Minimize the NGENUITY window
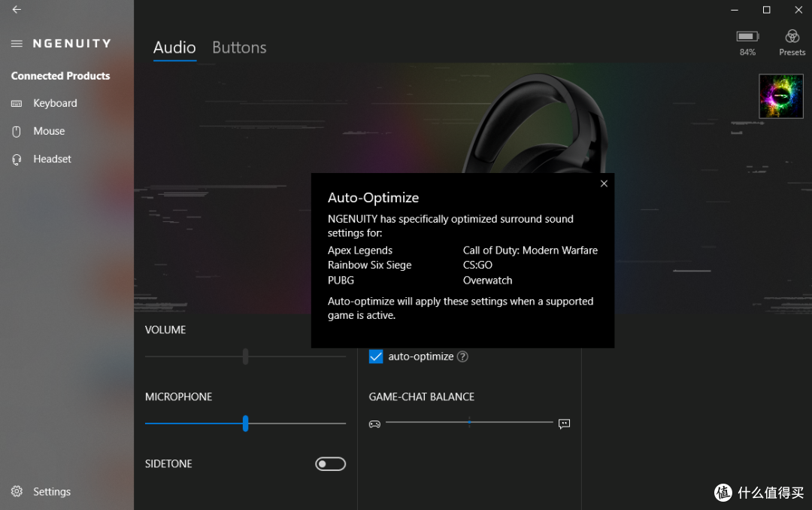The height and width of the screenshot is (510, 812). [735, 10]
